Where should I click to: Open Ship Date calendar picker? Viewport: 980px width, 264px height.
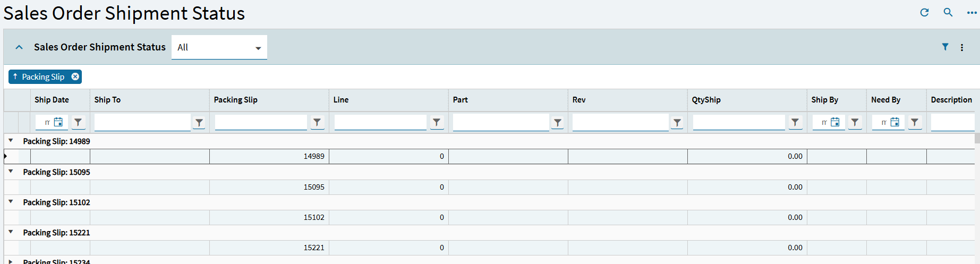click(58, 122)
